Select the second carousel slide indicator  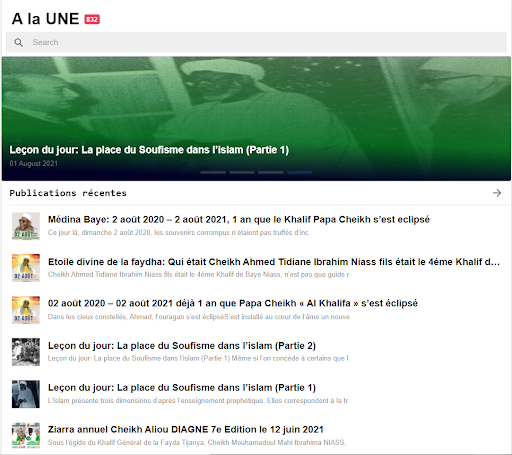click(x=242, y=172)
